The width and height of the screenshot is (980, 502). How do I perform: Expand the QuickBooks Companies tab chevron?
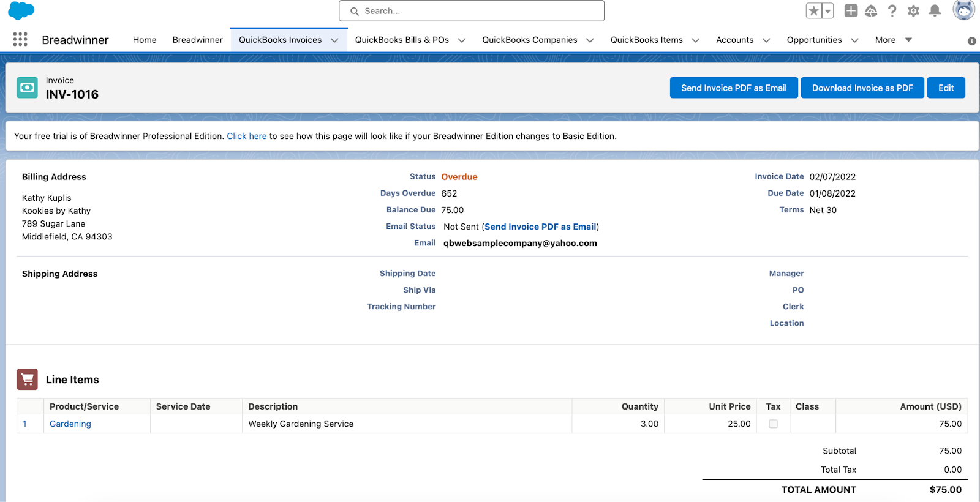point(590,40)
